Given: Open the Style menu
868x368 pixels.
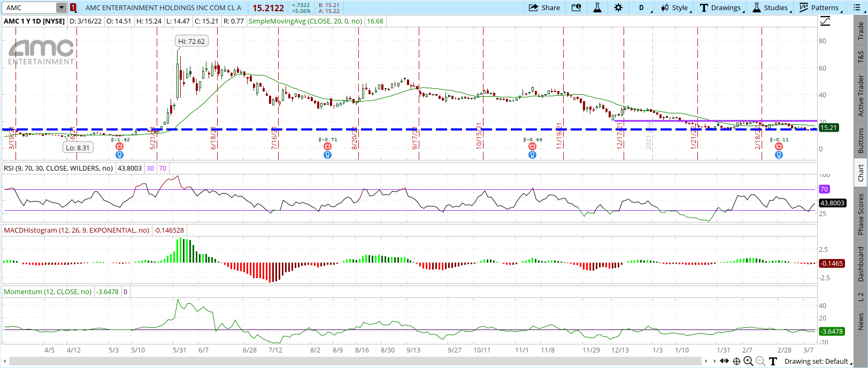Looking at the screenshot, I should coord(675,7).
